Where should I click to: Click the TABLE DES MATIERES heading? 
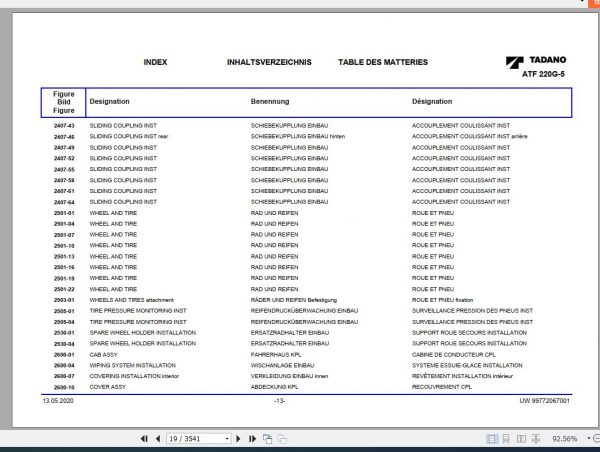pos(383,62)
